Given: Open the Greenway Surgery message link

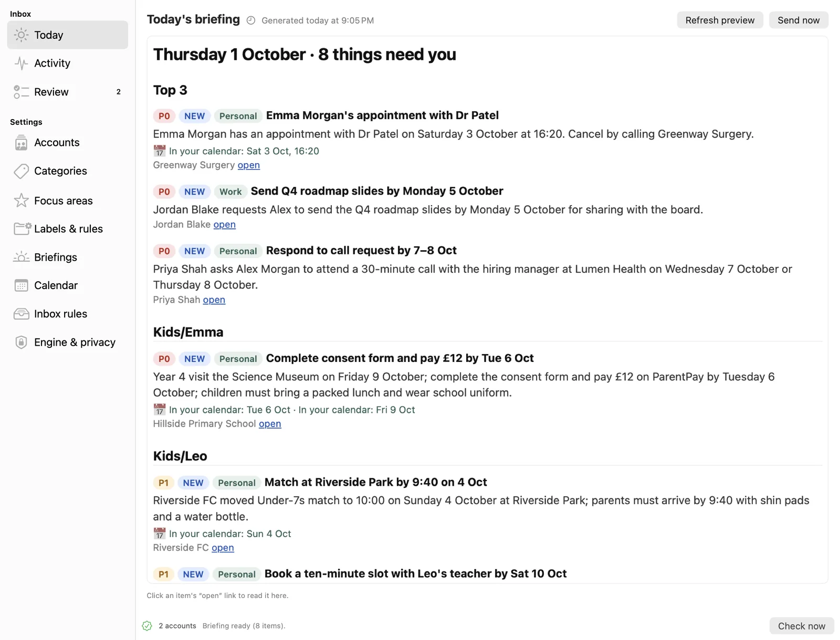Looking at the screenshot, I should click(249, 165).
